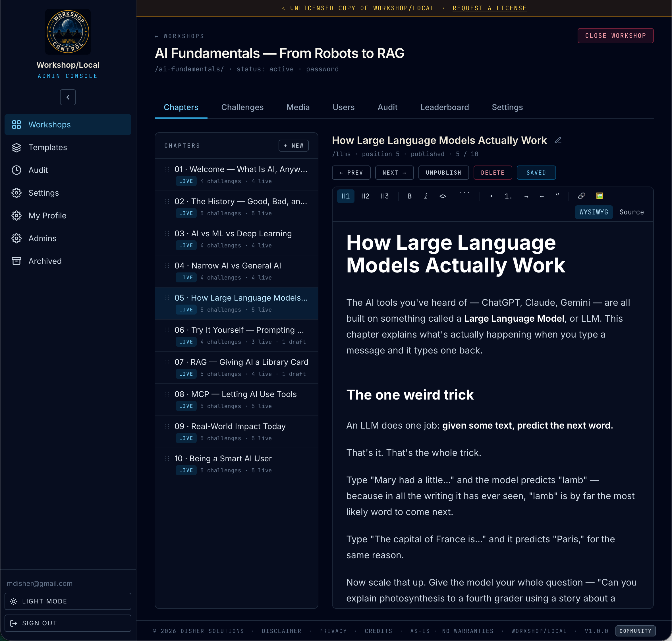Image resolution: width=672 pixels, height=641 pixels.
Task: Switch editor to WYSIWYG view
Action: coord(594,212)
